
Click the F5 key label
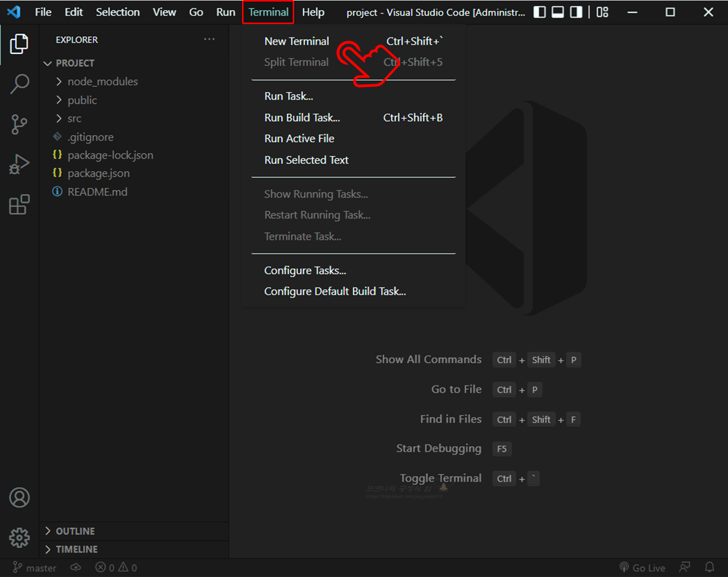coord(502,449)
